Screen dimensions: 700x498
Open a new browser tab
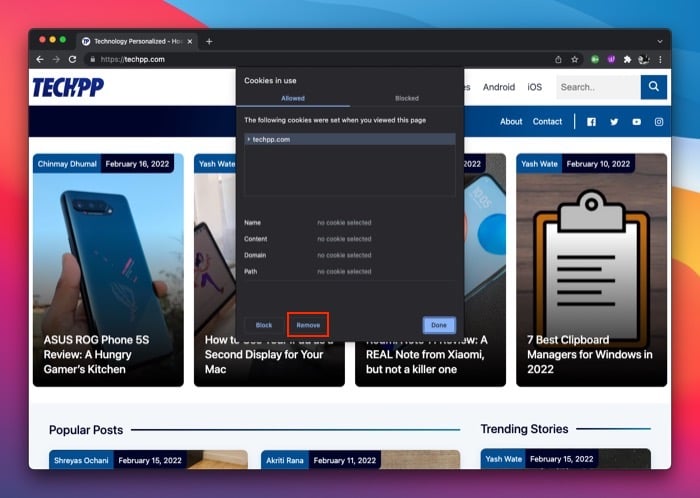(209, 42)
